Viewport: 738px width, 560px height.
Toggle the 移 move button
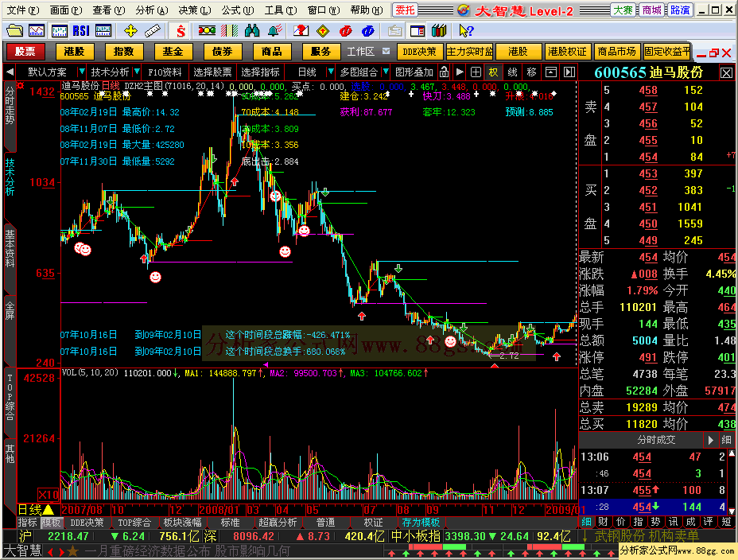click(x=532, y=72)
